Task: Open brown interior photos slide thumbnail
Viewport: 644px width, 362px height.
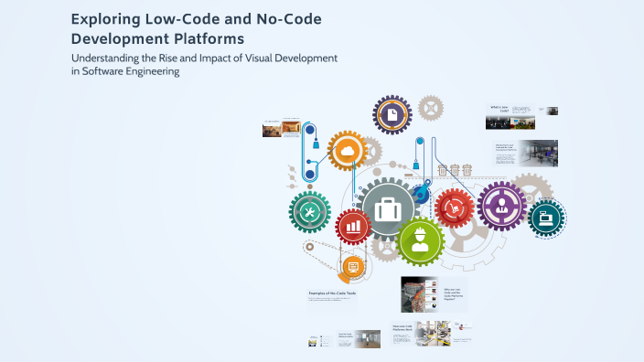Action: [x=282, y=129]
